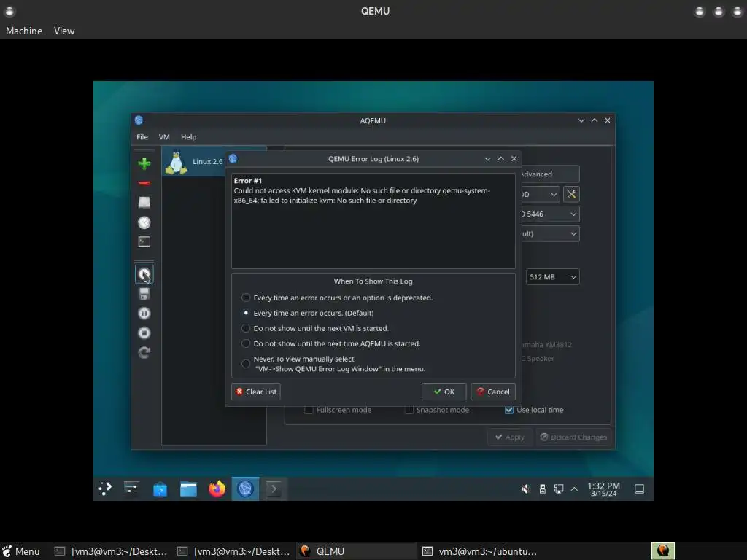Click the network tray icon
This screenshot has width=747, height=560.
pos(558,489)
